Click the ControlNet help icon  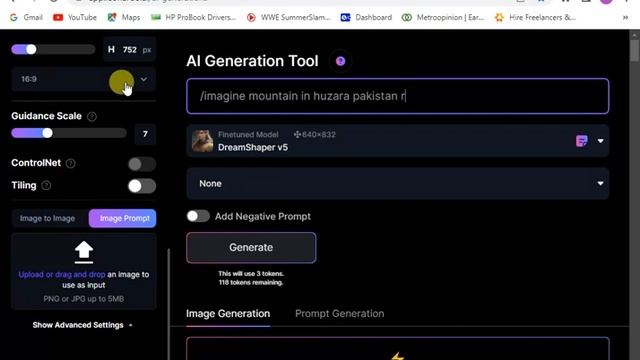(71, 163)
